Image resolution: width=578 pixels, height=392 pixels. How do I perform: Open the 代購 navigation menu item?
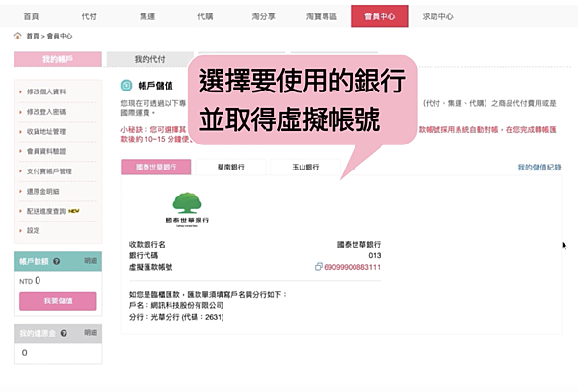click(x=205, y=16)
